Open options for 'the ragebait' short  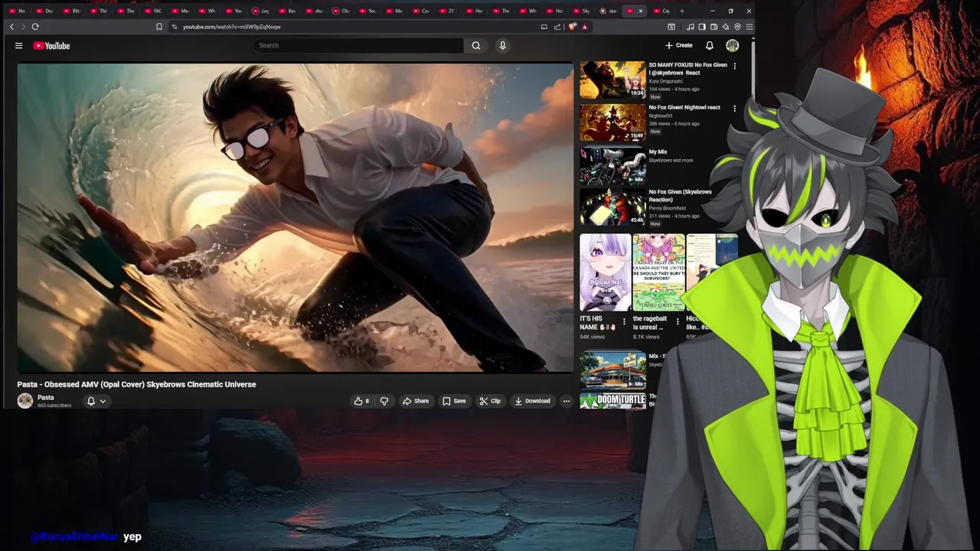click(x=678, y=321)
